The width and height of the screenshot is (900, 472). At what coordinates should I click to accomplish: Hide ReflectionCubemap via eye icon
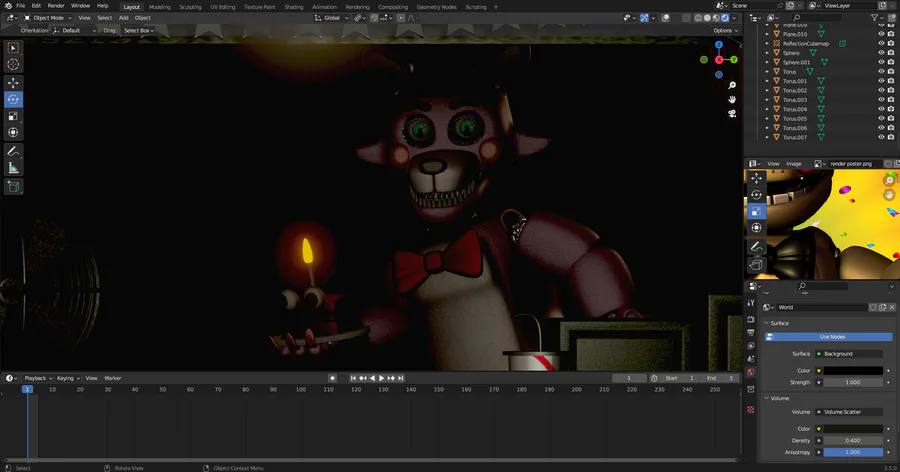coord(881,44)
